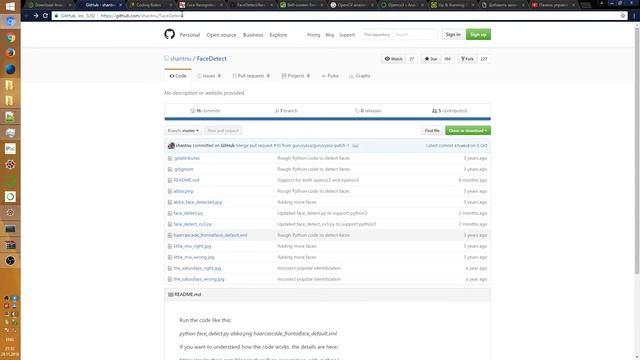Reload the page with the refresh icon
Viewport: 640px width, 360px height.
pos(45,16)
